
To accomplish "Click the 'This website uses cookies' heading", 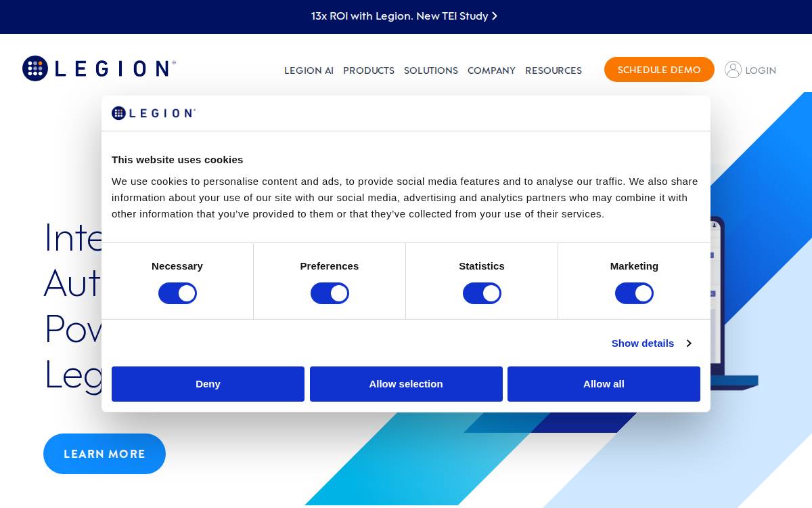I will (177, 160).
